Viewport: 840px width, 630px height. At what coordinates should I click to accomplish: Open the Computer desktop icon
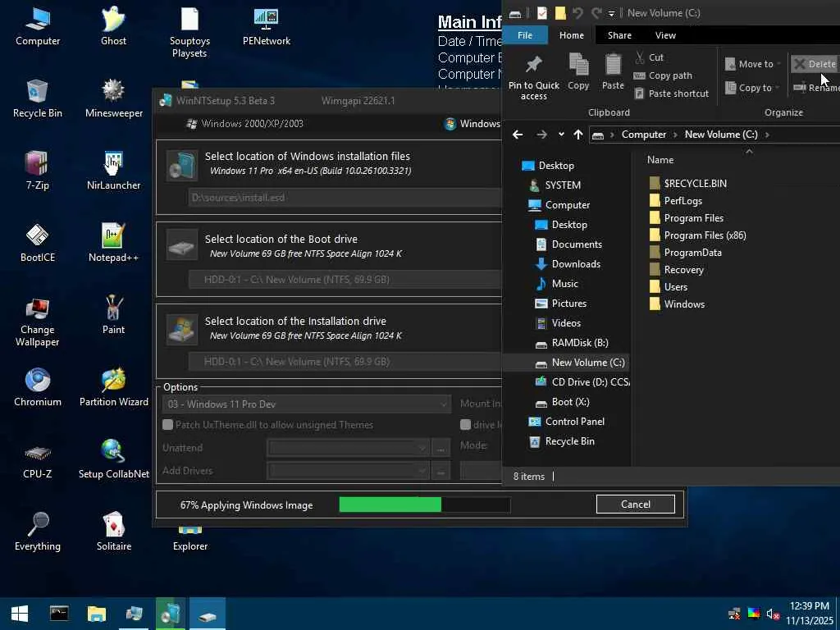(x=38, y=27)
